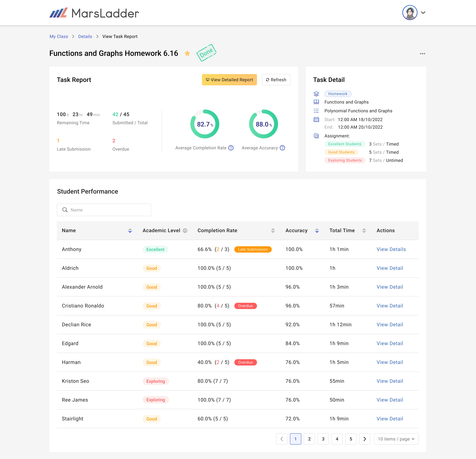Expand the account dropdown chevron
The height and width of the screenshot is (459, 476).
pos(423,13)
